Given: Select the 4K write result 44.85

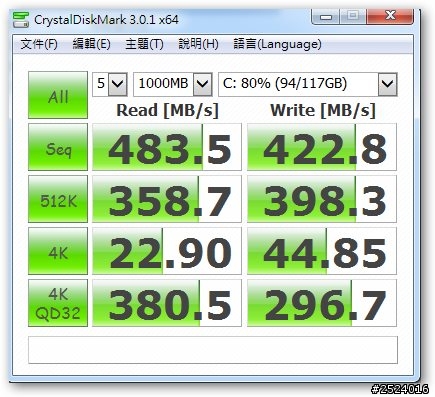Looking at the screenshot, I should pyautogui.click(x=322, y=251).
